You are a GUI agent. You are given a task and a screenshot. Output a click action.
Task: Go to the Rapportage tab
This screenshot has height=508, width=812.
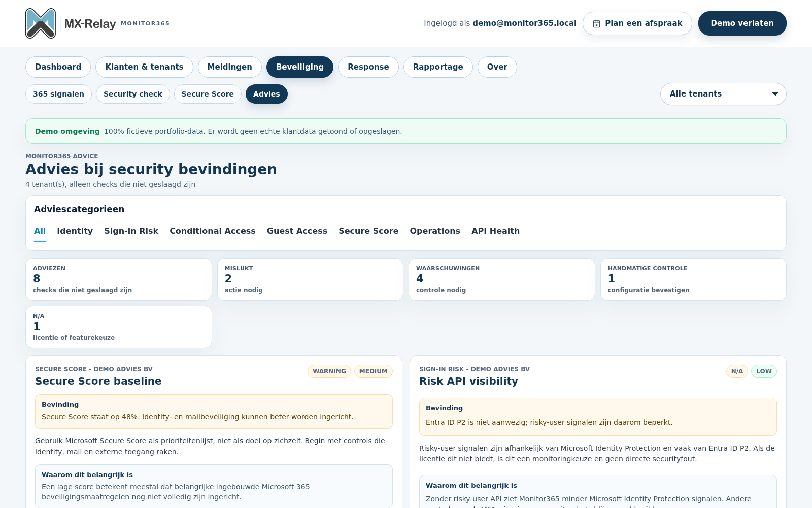(438, 67)
